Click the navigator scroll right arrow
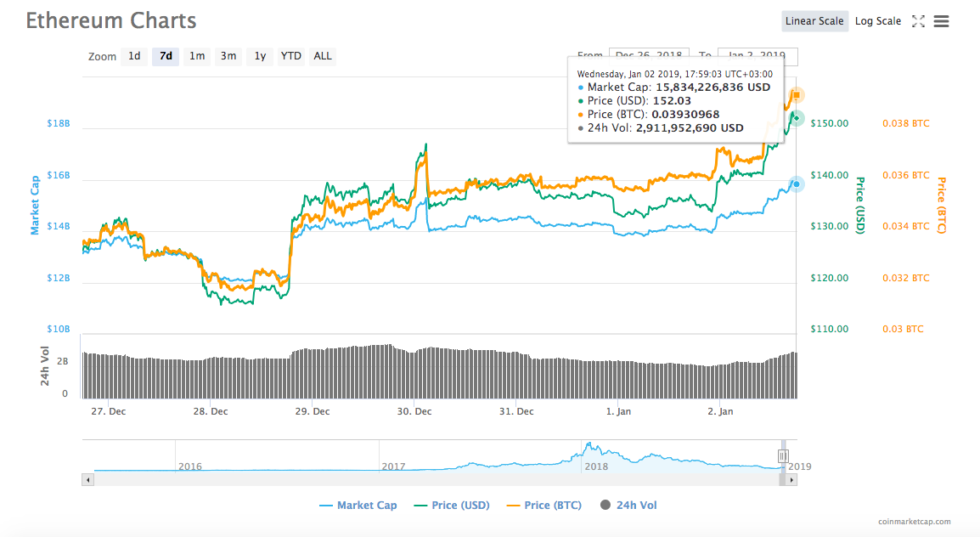 [x=791, y=480]
